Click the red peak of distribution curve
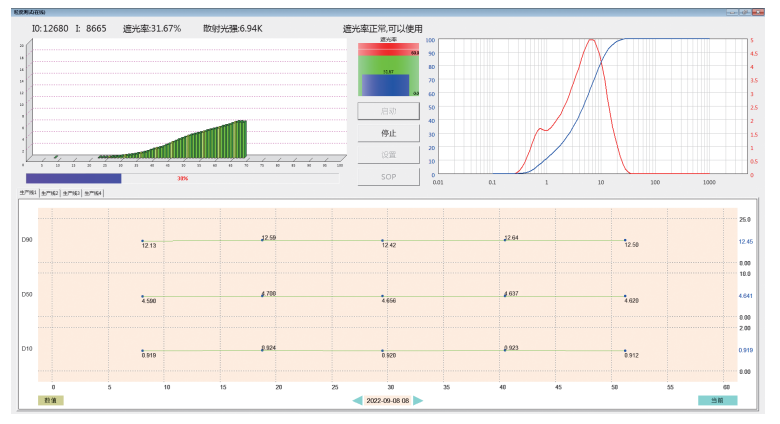The width and height of the screenshot is (780, 424). (592, 41)
